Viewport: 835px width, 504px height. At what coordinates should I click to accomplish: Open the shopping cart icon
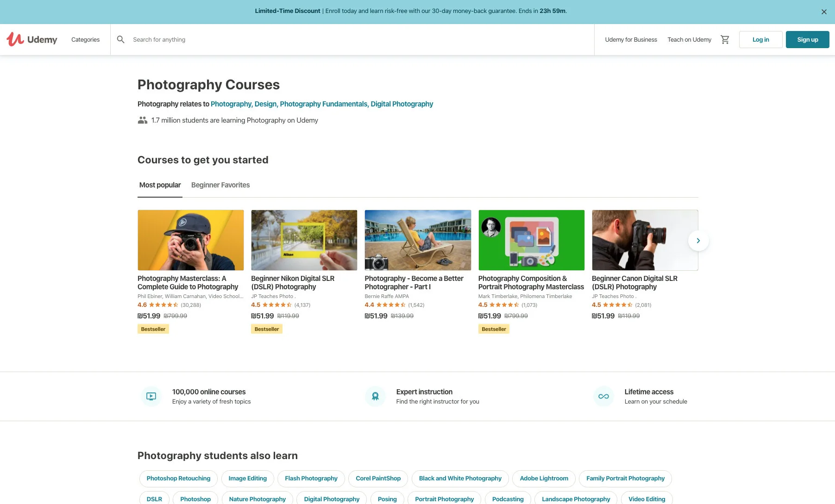click(x=725, y=39)
